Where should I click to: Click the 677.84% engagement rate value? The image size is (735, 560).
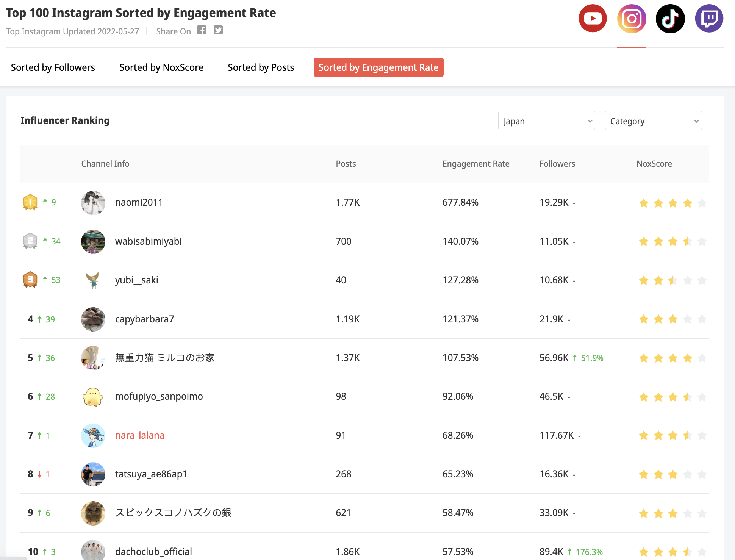coord(460,202)
